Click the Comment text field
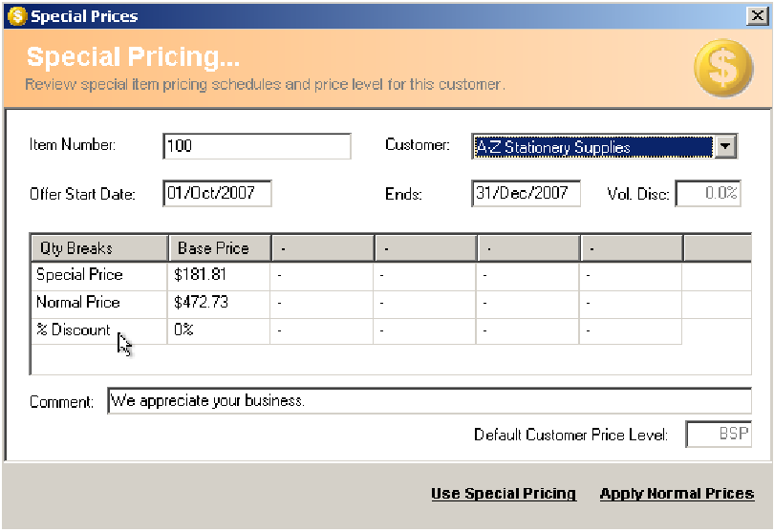This screenshot has width=774, height=532. click(429, 401)
